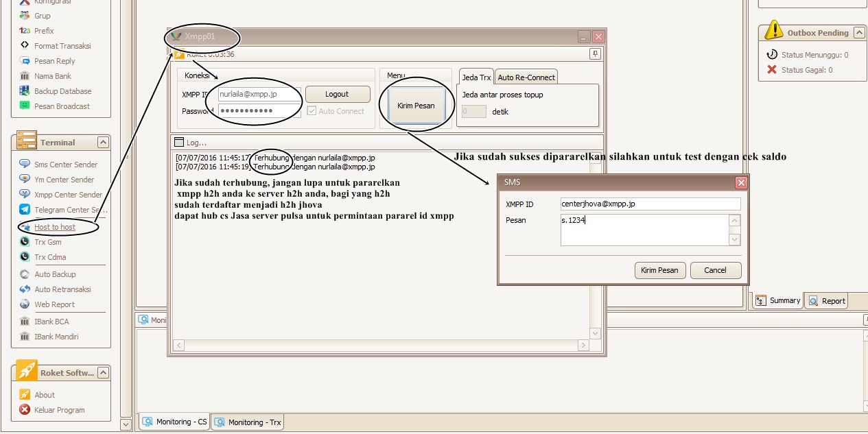Click the Pesan message text area
The image size is (868, 434).
click(644, 230)
